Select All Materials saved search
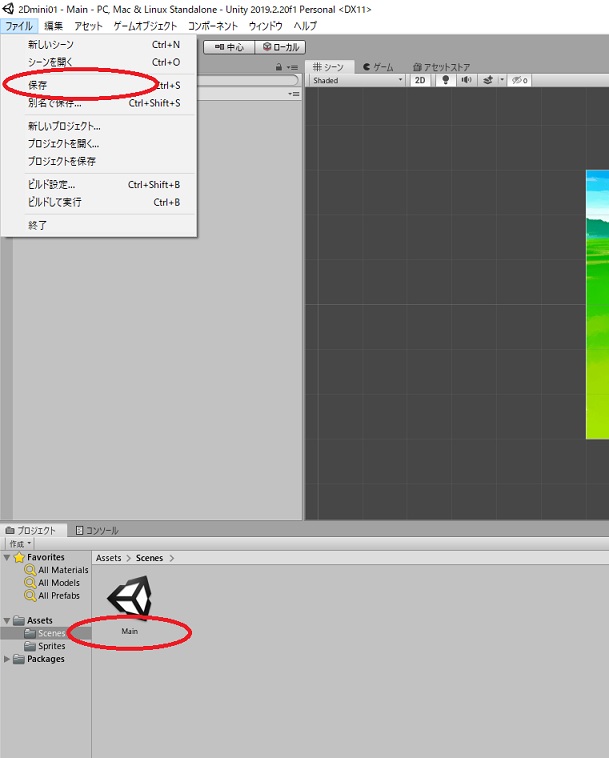The image size is (609, 758). point(57,570)
